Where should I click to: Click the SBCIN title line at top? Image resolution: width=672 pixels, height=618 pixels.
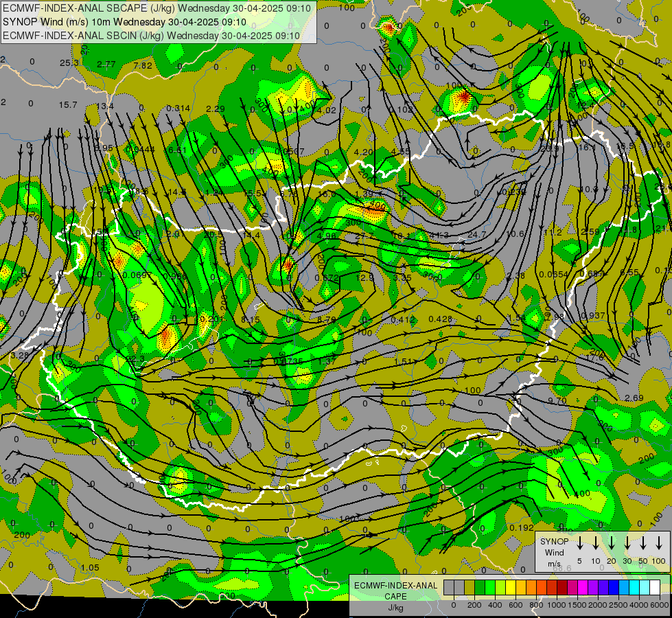click(151, 36)
